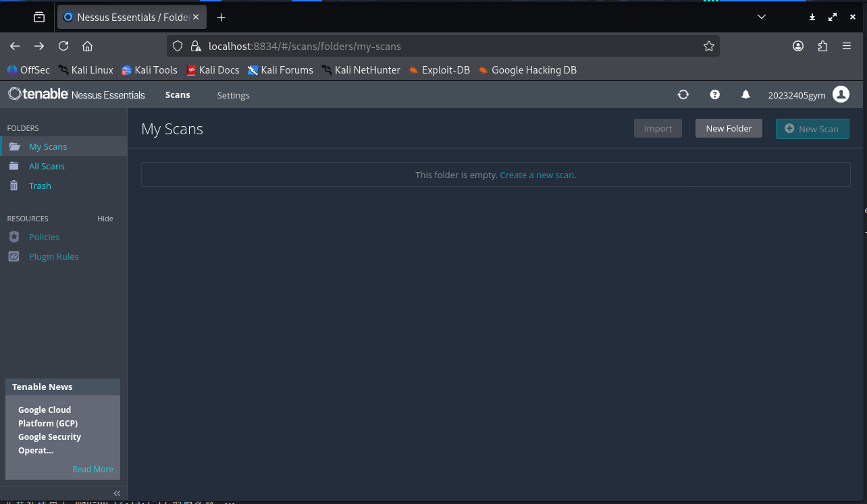The height and width of the screenshot is (504, 867).
Task: Click the tracking protection shield icon
Action: [178, 46]
